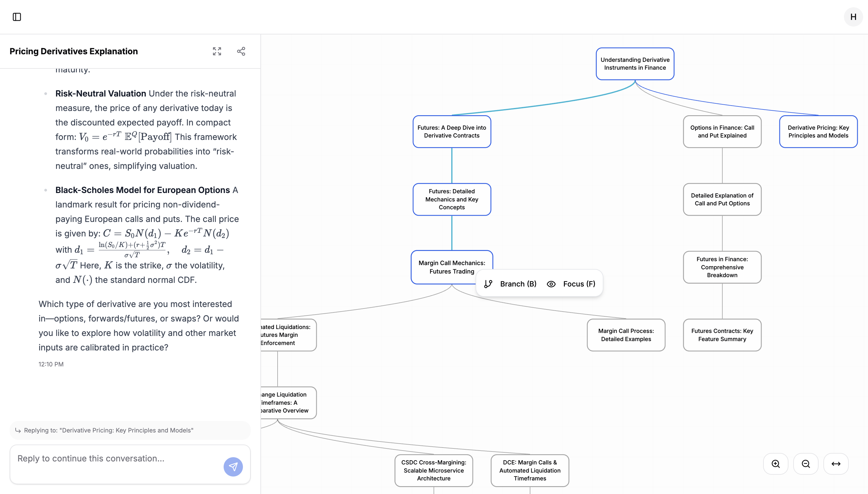Select the Understanding Derivative Instruments in Finance node
868x494 pixels.
tap(635, 64)
